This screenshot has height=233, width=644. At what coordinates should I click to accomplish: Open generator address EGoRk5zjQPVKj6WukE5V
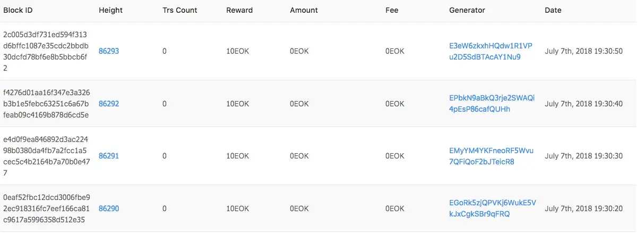tap(493, 209)
